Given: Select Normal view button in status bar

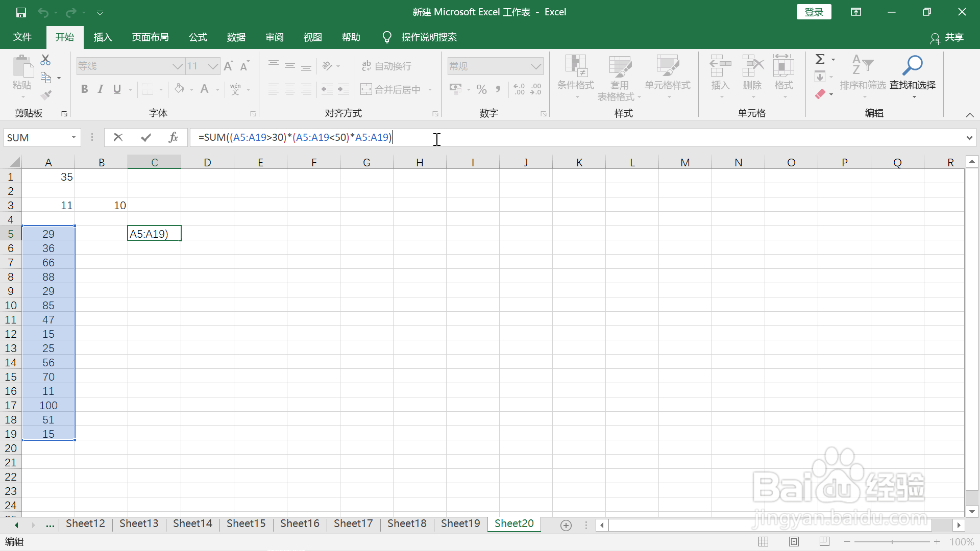Looking at the screenshot, I should 764,542.
